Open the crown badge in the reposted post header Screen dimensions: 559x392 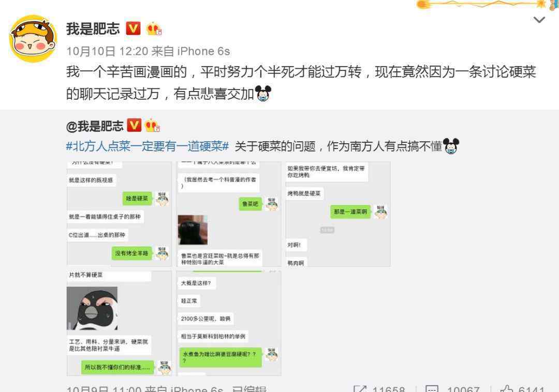tap(152, 125)
